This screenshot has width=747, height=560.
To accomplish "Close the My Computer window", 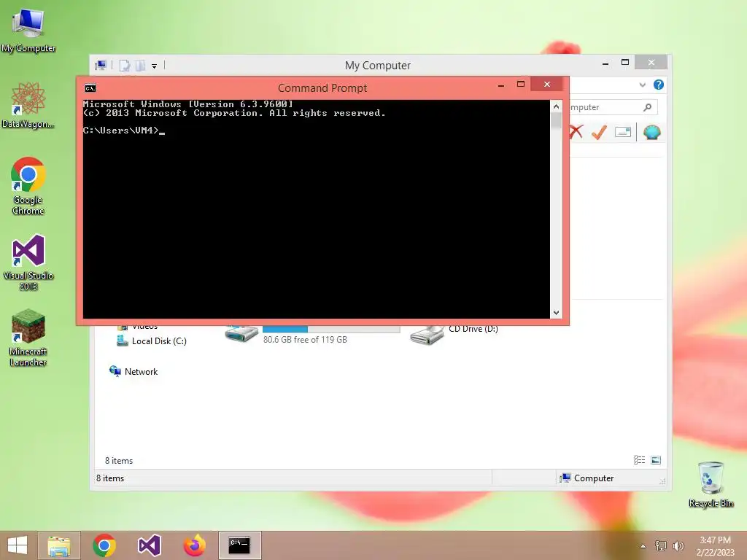I will point(651,63).
